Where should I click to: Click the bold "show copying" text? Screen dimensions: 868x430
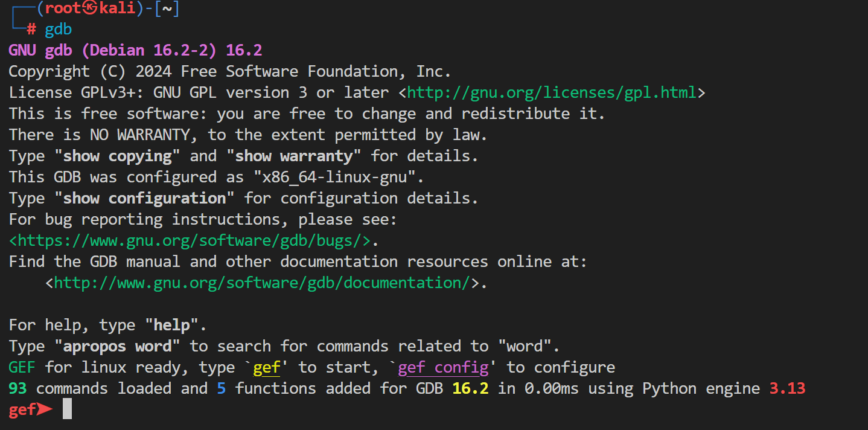117,156
